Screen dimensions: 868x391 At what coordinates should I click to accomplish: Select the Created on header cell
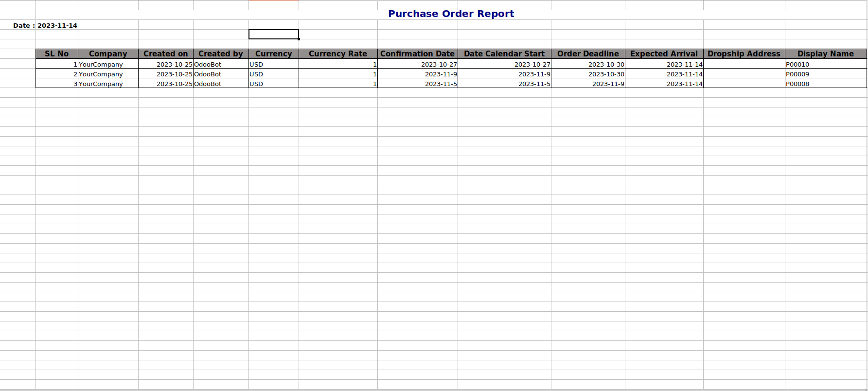click(x=165, y=54)
